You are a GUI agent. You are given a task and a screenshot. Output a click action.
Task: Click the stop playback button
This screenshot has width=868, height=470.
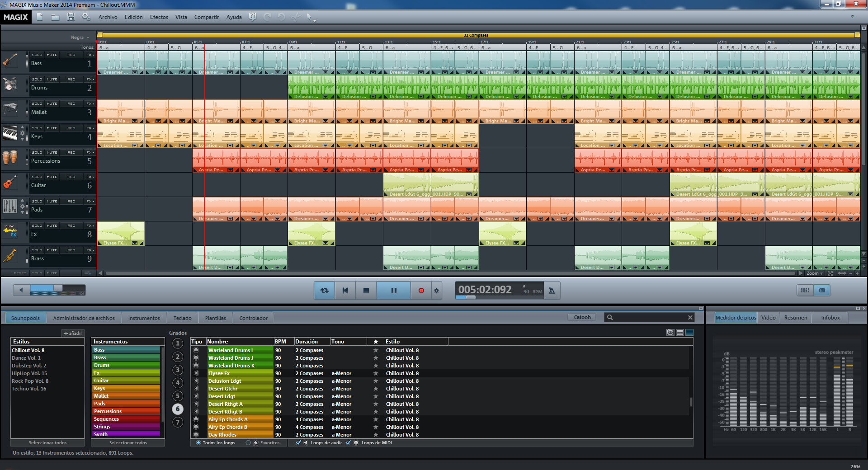[366, 291]
